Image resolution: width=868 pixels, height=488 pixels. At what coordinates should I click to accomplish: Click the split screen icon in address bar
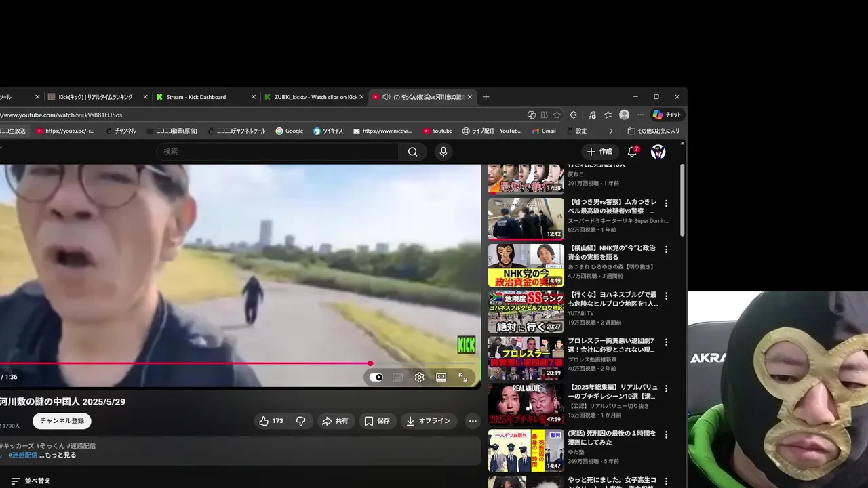pos(544,115)
